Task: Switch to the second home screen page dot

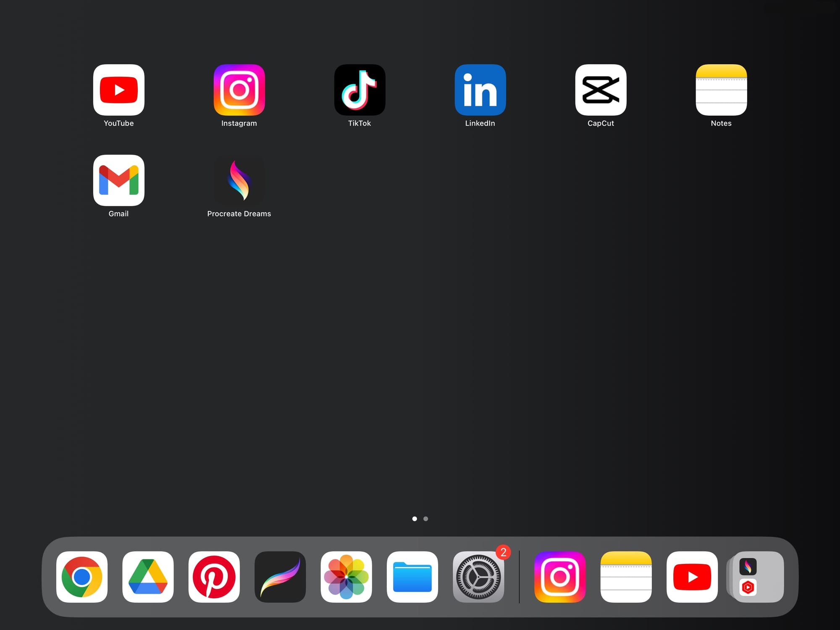Action: (425, 519)
